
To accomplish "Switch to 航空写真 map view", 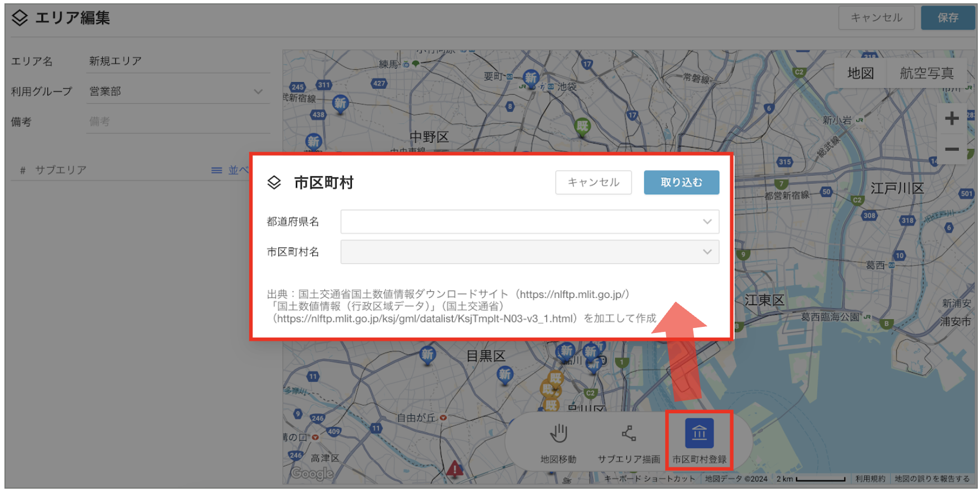I will click(x=926, y=73).
